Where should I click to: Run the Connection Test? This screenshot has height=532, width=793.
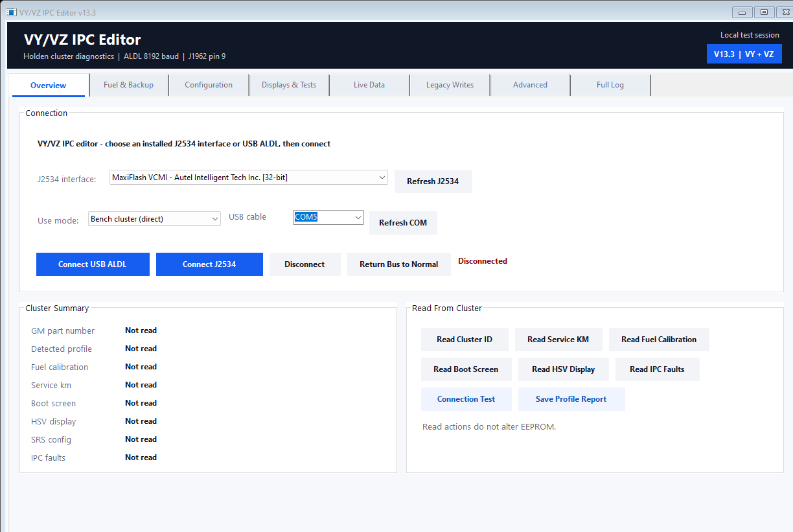(x=466, y=399)
